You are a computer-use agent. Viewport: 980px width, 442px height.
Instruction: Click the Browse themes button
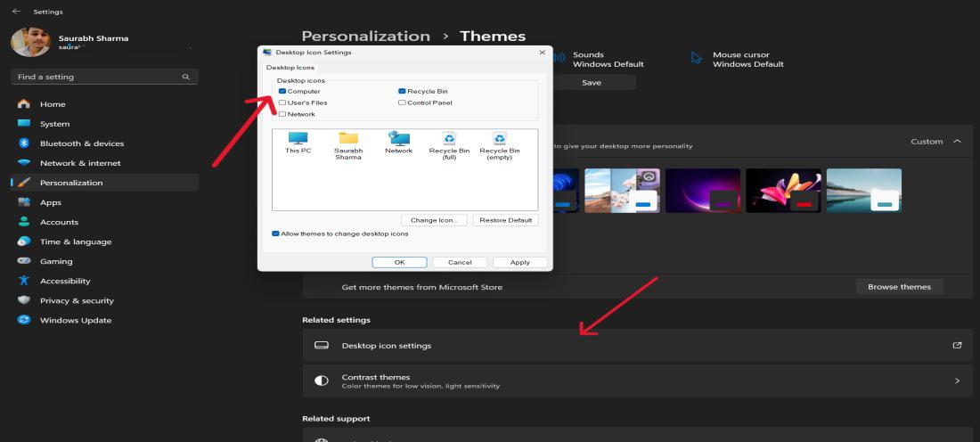pyautogui.click(x=900, y=287)
